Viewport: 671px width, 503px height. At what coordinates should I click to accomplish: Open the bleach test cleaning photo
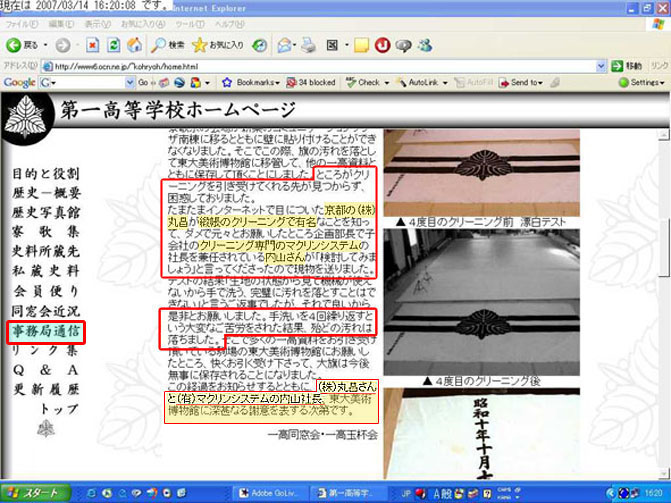pyautogui.click(x=481, y=173)
